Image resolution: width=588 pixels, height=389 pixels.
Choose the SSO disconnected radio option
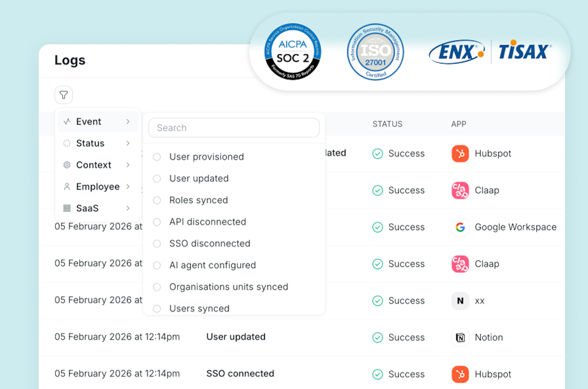click(x=157, y=244)
